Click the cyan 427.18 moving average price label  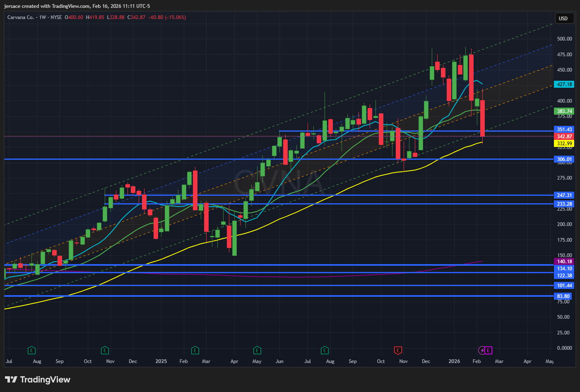564,84
